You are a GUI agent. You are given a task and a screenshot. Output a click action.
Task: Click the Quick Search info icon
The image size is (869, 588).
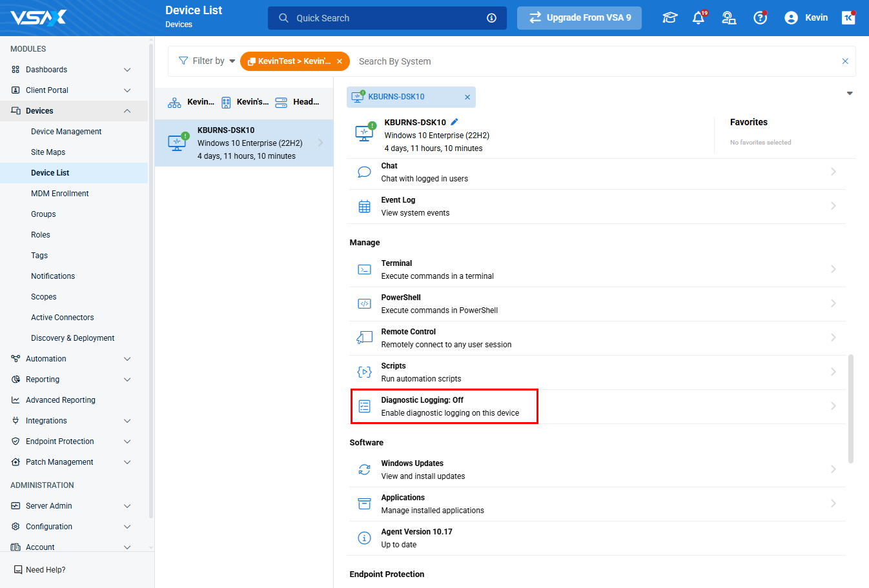click(491, 18)
